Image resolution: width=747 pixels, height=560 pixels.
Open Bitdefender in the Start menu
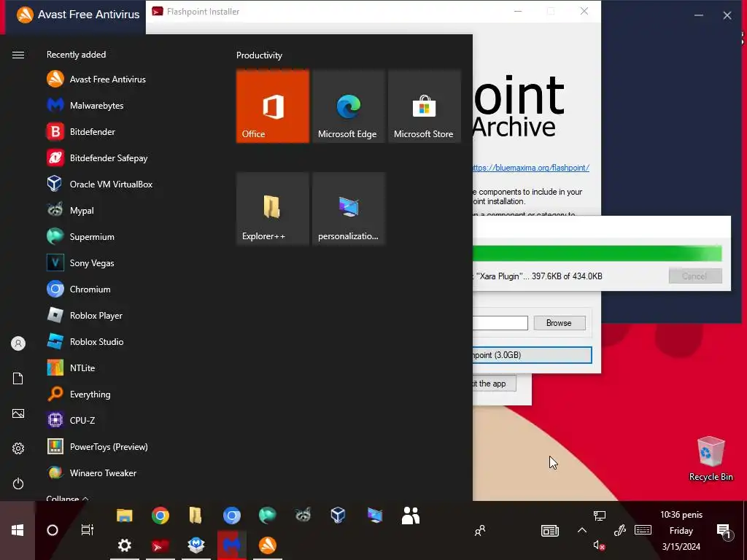pos(82,131)
